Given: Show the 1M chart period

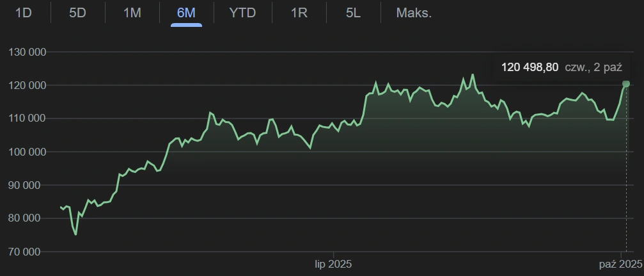Looking at the screenshot, I should (x=132, y=13).
